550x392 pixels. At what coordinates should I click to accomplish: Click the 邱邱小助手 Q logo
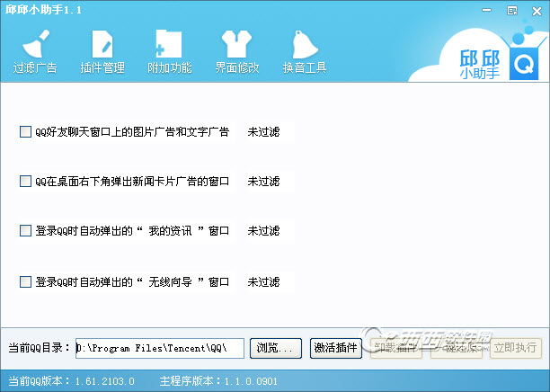pos(524,64)
